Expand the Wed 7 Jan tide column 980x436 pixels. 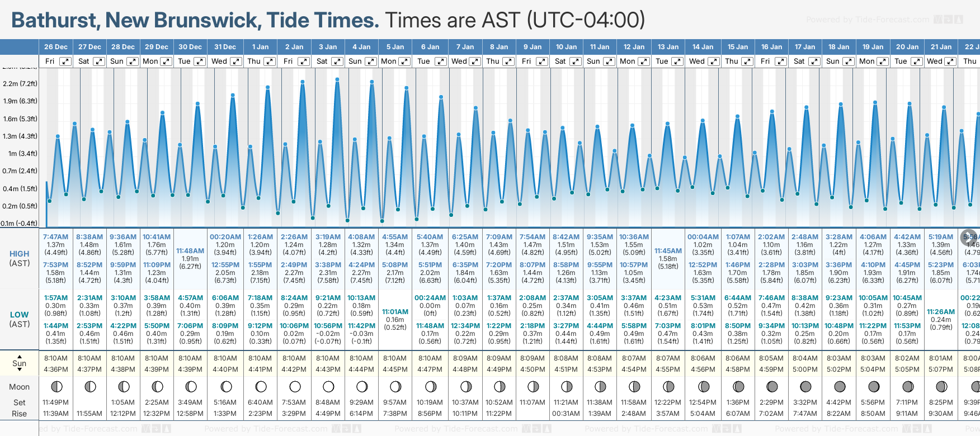pos(474,61)
